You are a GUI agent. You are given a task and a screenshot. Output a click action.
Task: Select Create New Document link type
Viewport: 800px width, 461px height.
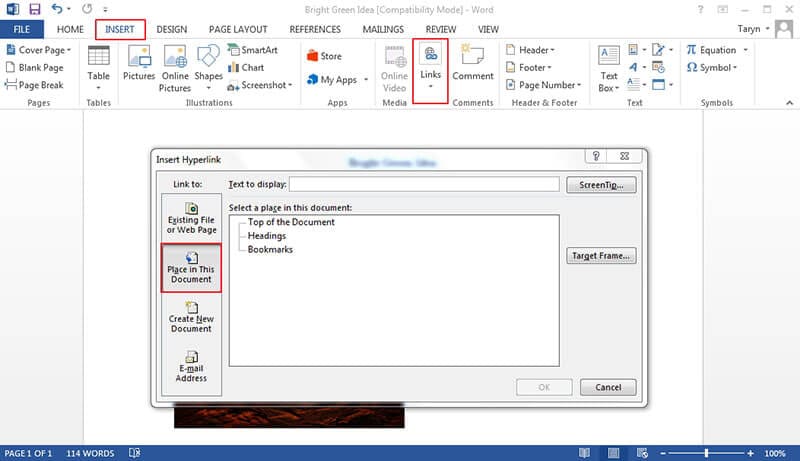click(x=191, y=317)
